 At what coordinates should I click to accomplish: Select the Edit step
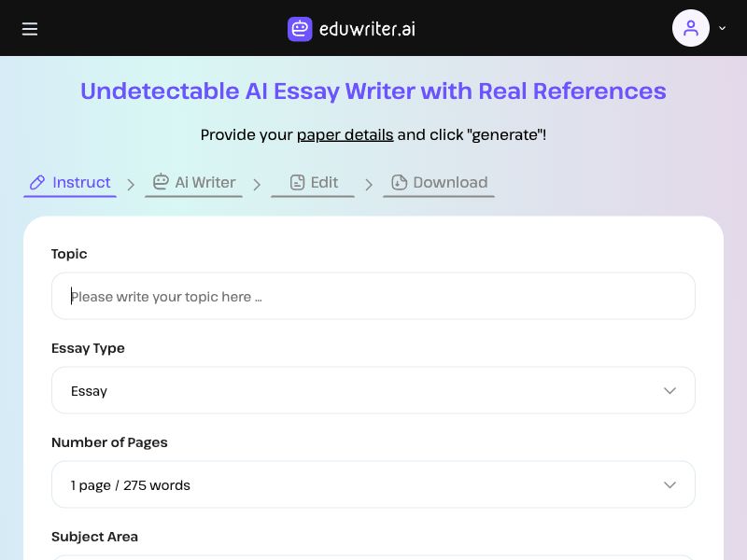[x=324, y=182]
